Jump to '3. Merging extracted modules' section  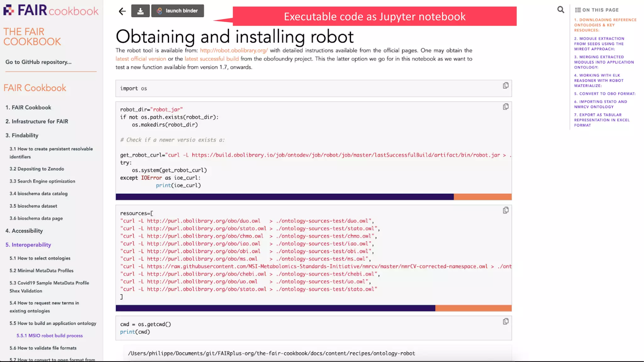point(604,62)
